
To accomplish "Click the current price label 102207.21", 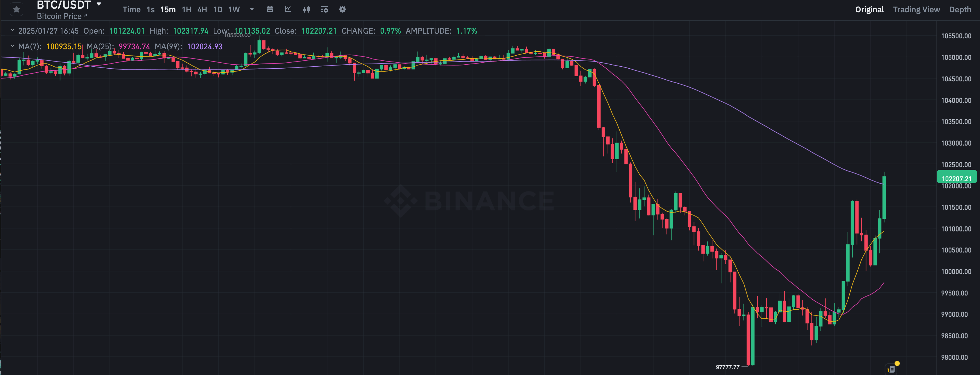I will pyautogui.click(x=956, y=178).
